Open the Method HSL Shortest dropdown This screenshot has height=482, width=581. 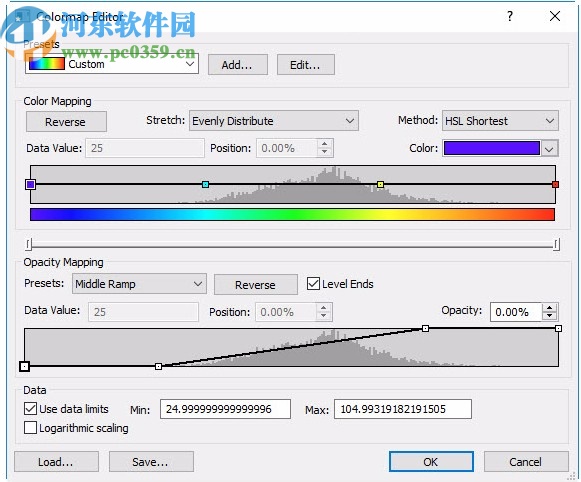pos(500,120)
